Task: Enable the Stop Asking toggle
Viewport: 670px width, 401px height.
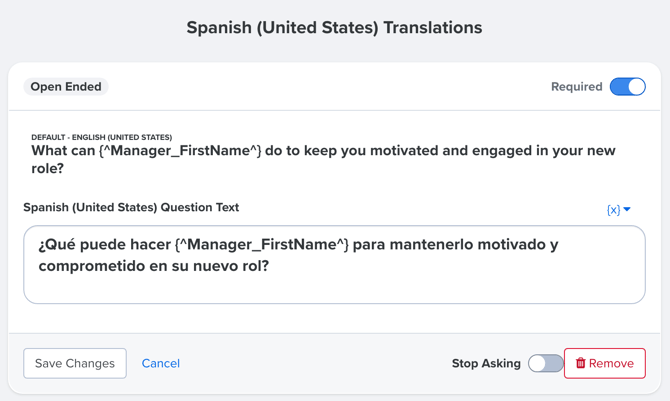Action: click(546, 363)
